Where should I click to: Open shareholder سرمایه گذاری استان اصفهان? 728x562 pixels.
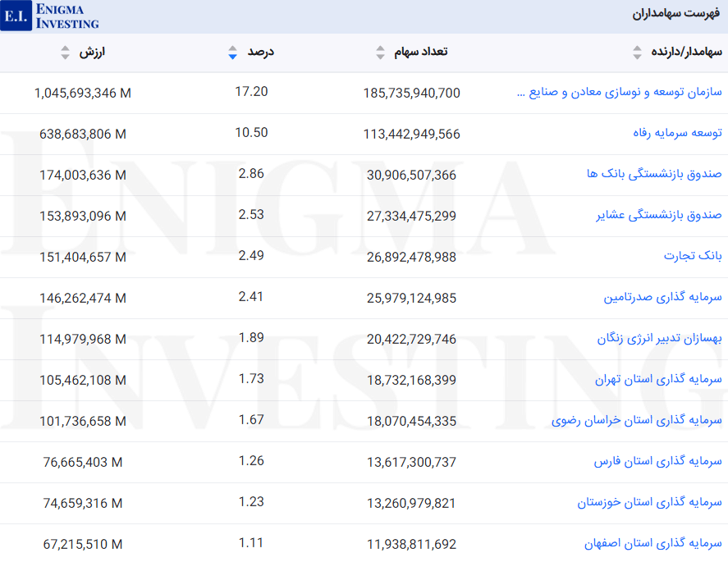652,543
